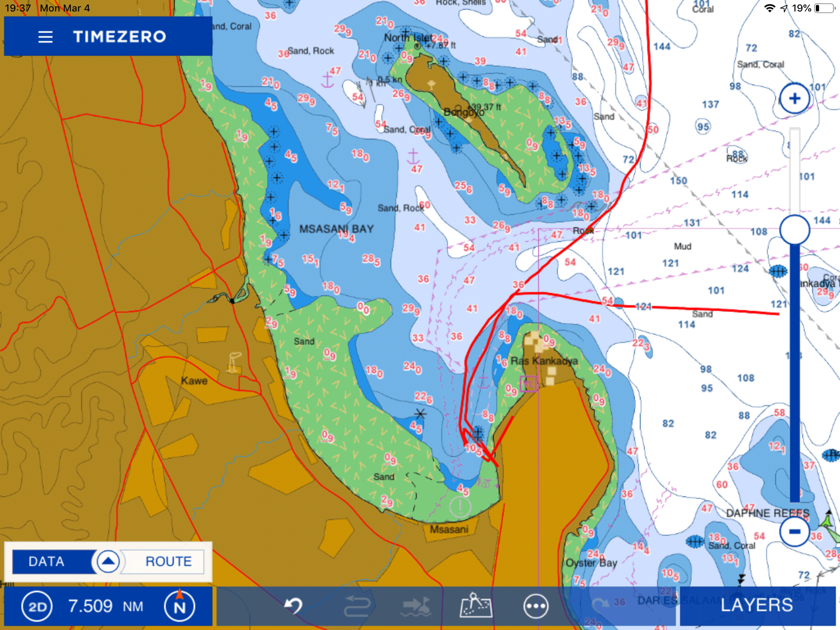
Task: Toggle 2D chart display mode
Action: coord(37,606)
